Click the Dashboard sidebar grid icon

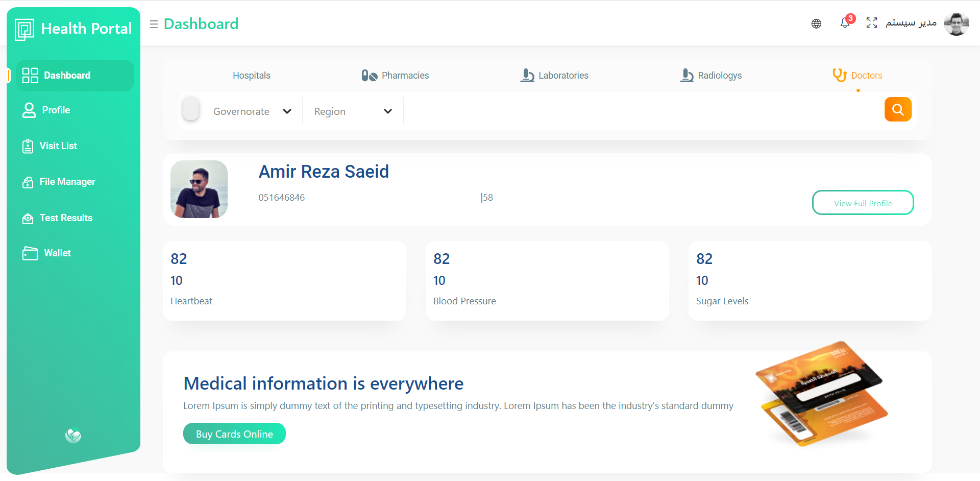pos(30,76)
